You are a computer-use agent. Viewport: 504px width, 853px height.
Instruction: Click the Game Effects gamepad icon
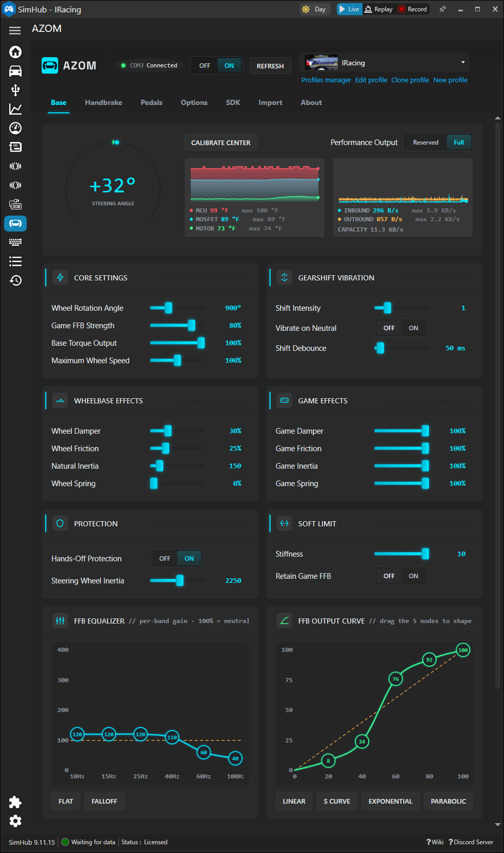pos(284,400)
